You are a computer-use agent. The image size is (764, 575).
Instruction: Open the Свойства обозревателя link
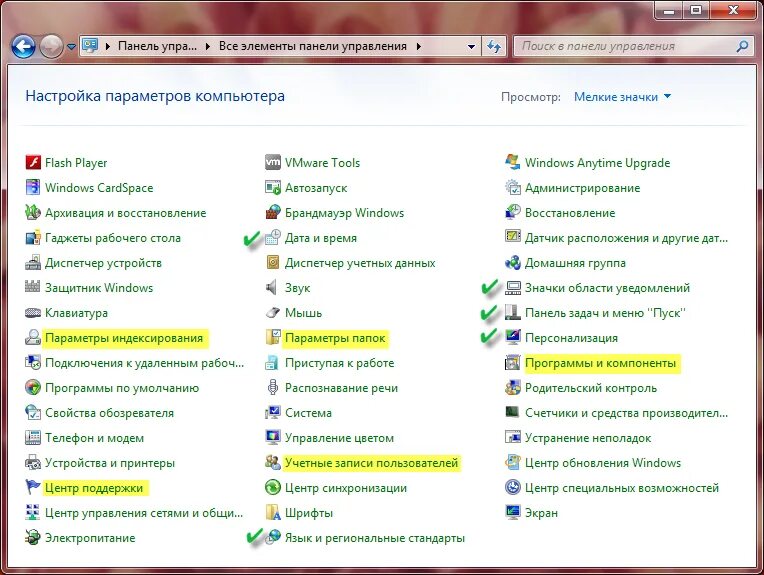109,413
